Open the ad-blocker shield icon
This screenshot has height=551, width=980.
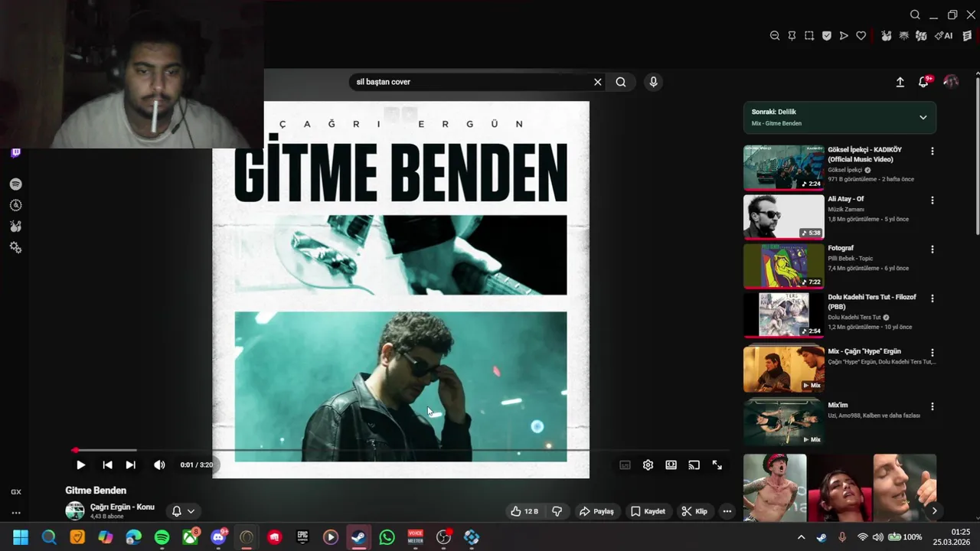(827, 36)
